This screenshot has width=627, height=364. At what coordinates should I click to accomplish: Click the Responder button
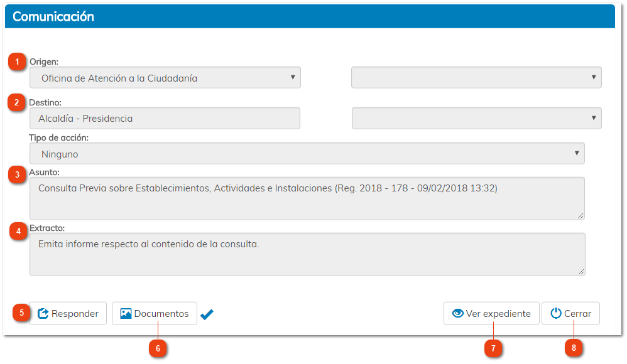pos(68,313)
